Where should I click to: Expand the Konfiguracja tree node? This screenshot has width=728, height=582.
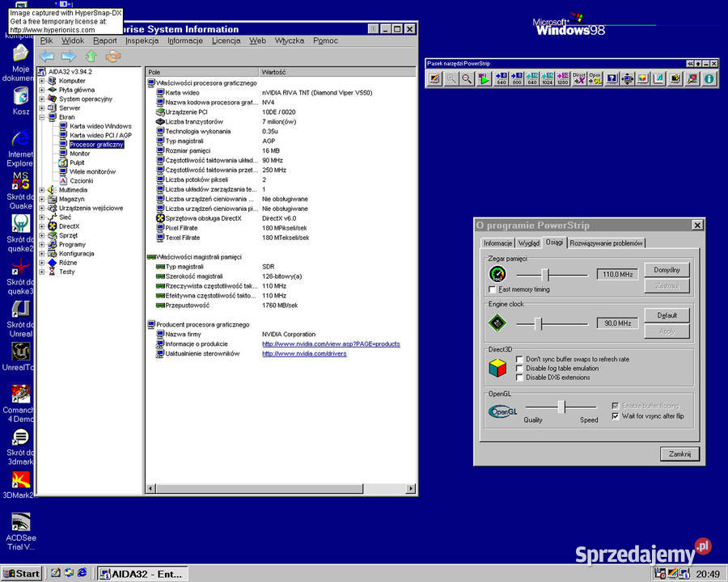click(42, 254)
